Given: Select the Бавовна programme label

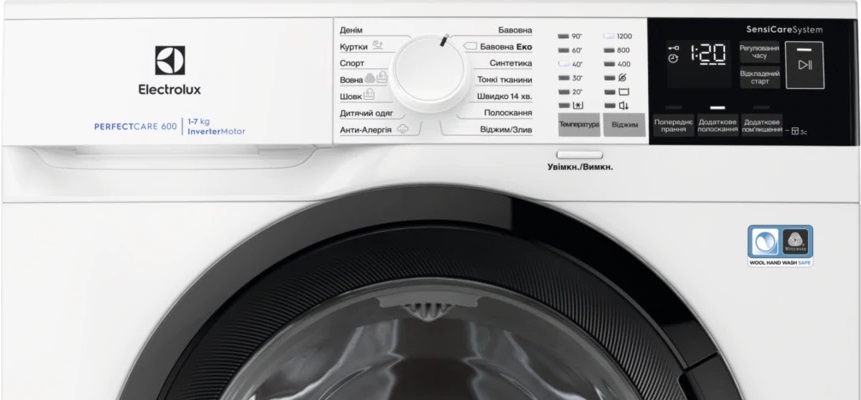Looking at the screenshot, I should click(x=515, y=30).
